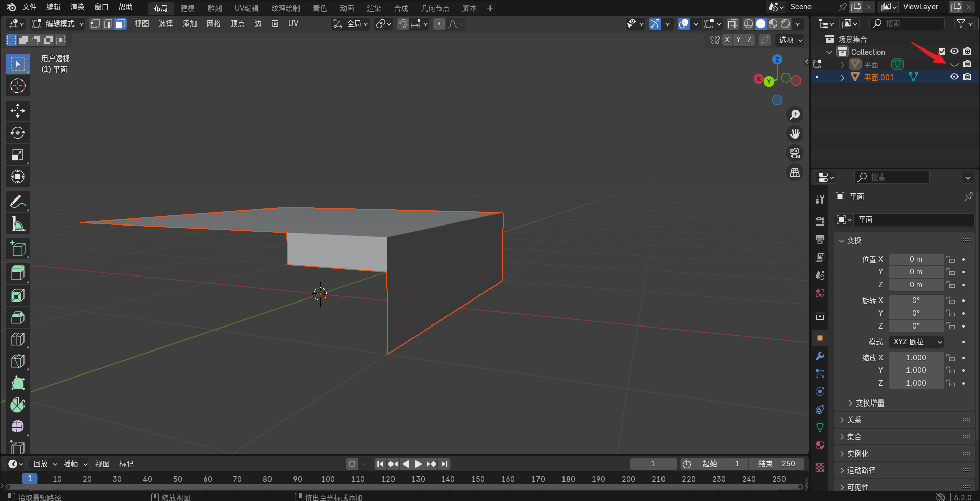Open the 文件 menu
This screenshot has height=501, width=980.
30,7
